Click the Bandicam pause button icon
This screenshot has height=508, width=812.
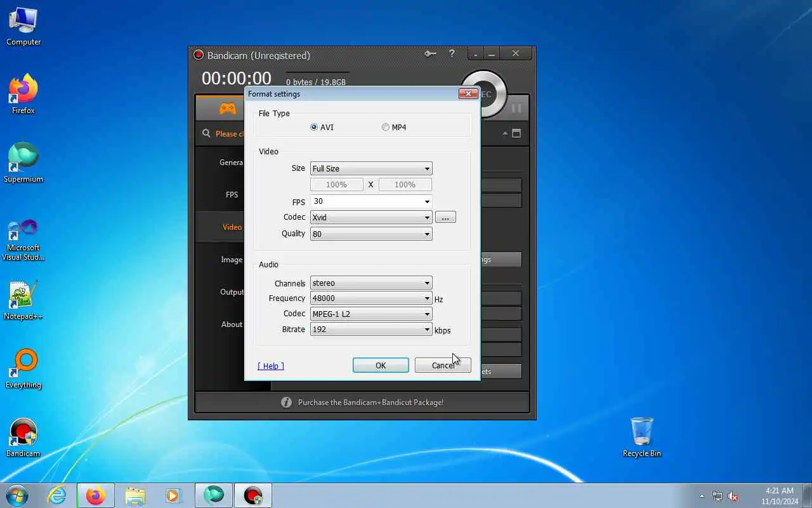tap(516, 109)
